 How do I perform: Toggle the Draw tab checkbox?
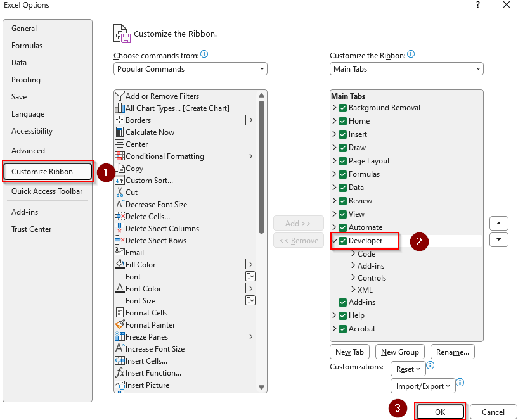(x=343, y=148)
